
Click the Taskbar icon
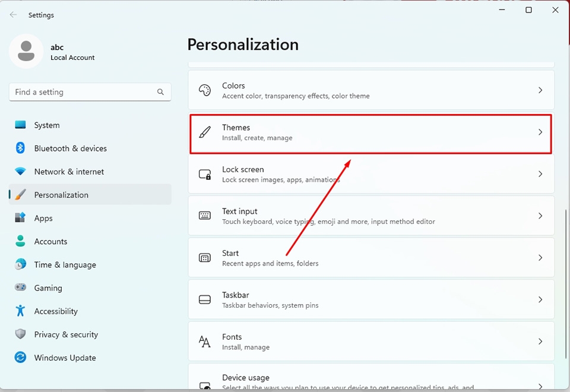tap(205, 299)
